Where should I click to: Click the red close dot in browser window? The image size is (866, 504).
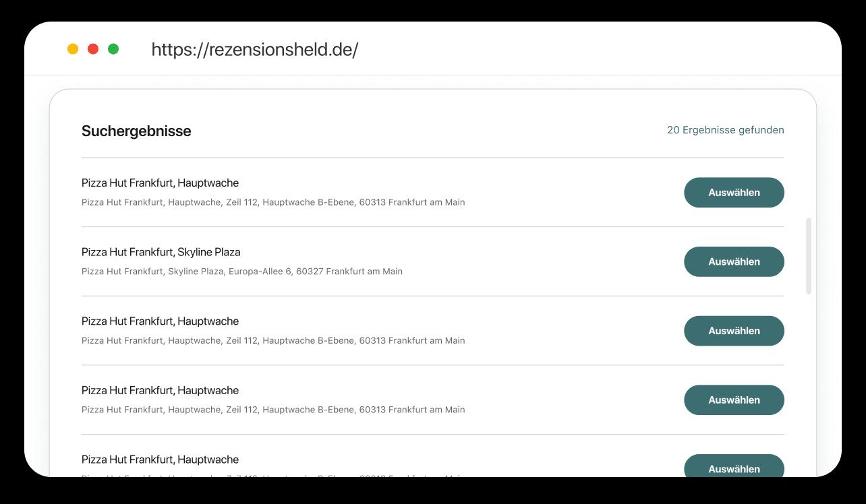[x=92, y=49]
